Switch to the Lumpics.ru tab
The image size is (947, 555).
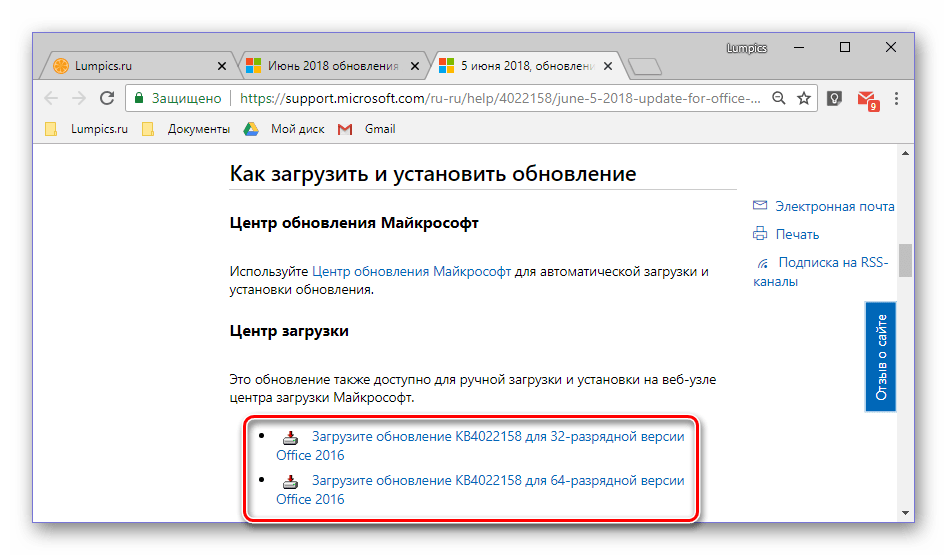tap(138, 66)
